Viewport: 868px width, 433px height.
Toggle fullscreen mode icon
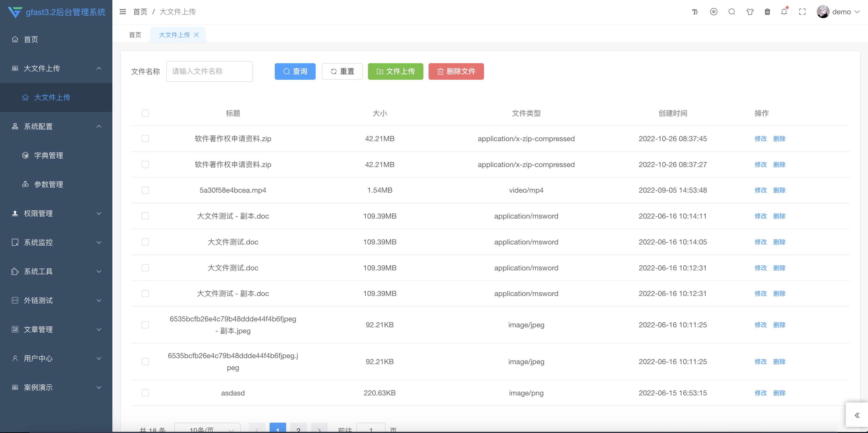click(802, 11)
